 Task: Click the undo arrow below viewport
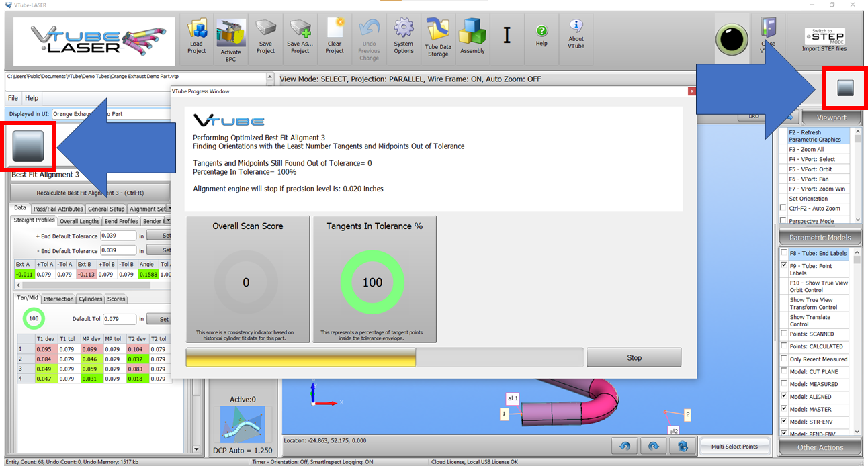(624, 446)
